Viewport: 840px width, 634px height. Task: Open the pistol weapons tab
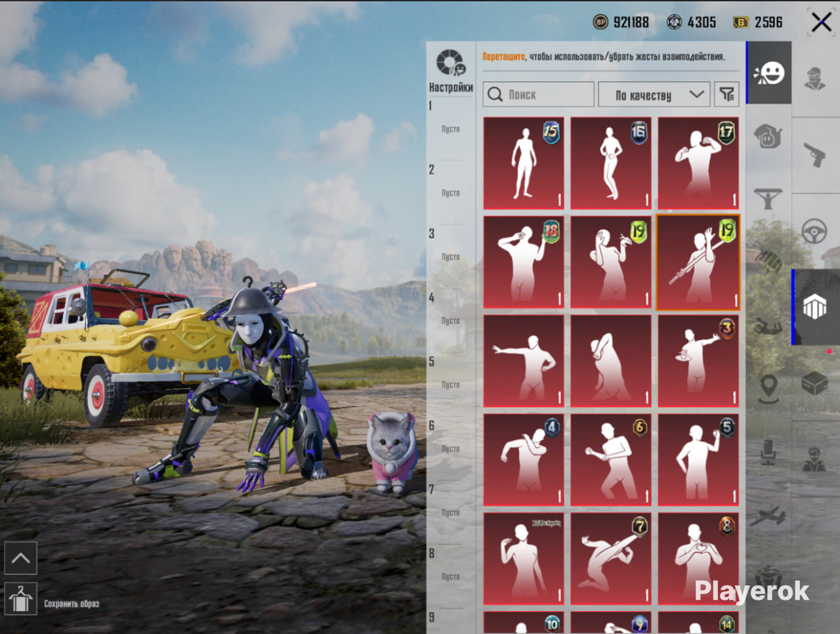pyautogui.click(x=815, y=156)
